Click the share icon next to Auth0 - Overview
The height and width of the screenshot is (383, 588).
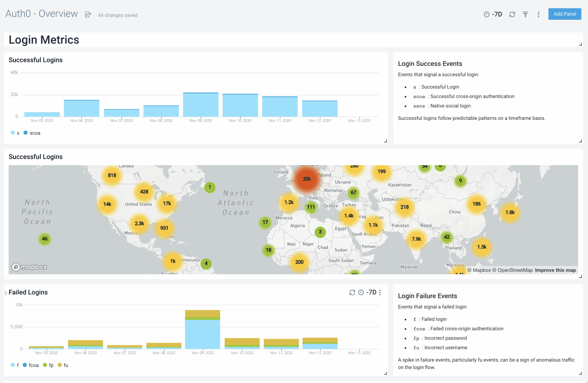click(88, 14)
